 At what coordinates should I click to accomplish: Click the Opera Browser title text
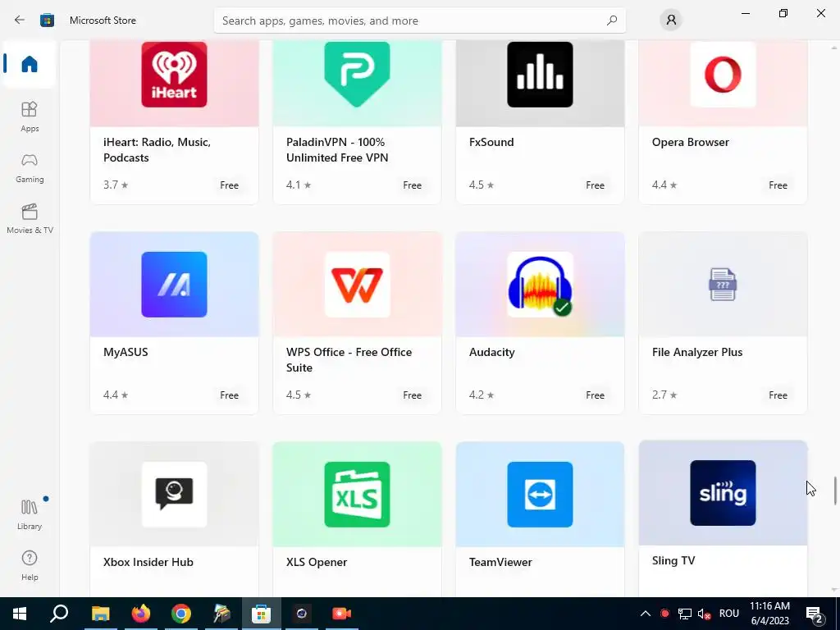click(x=691, y=142)
